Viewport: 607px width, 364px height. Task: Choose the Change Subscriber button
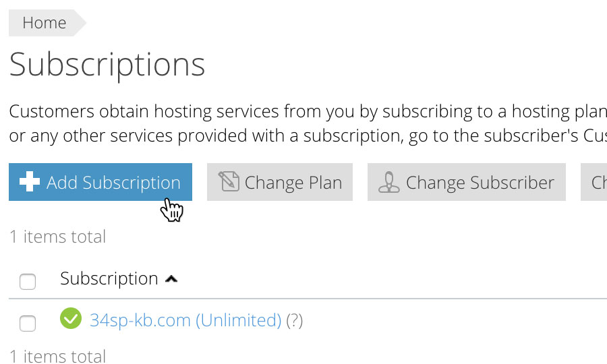pyautogui.click(x=467, y=182)
